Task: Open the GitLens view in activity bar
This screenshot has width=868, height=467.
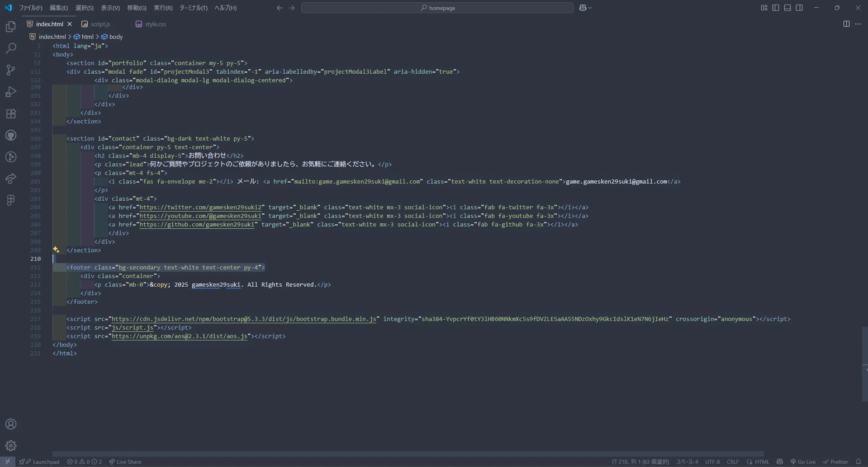Action: [x=11, y=157]
